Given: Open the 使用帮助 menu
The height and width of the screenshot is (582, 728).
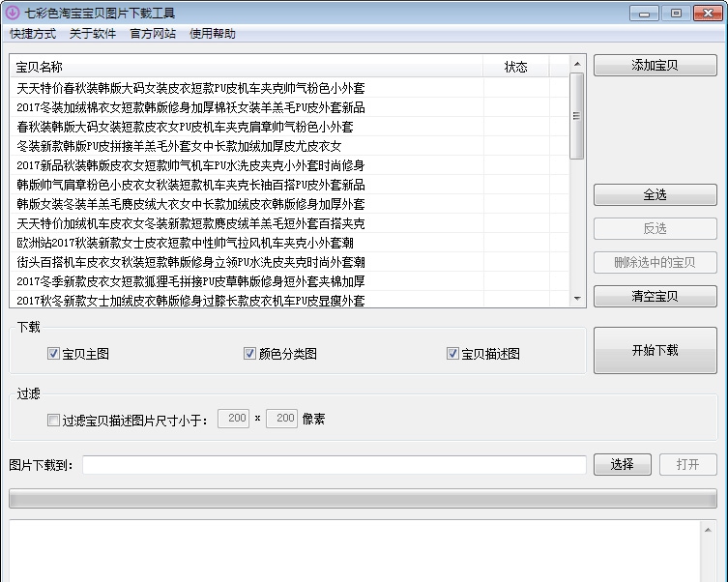Looking at the screenshot, I should click(x=213, y=34).
